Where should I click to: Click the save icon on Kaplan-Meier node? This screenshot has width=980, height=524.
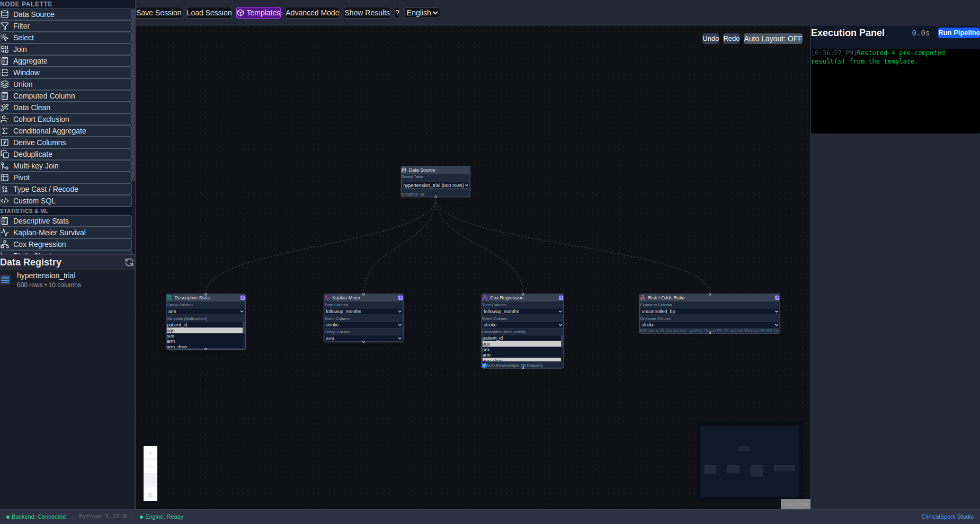400,298
